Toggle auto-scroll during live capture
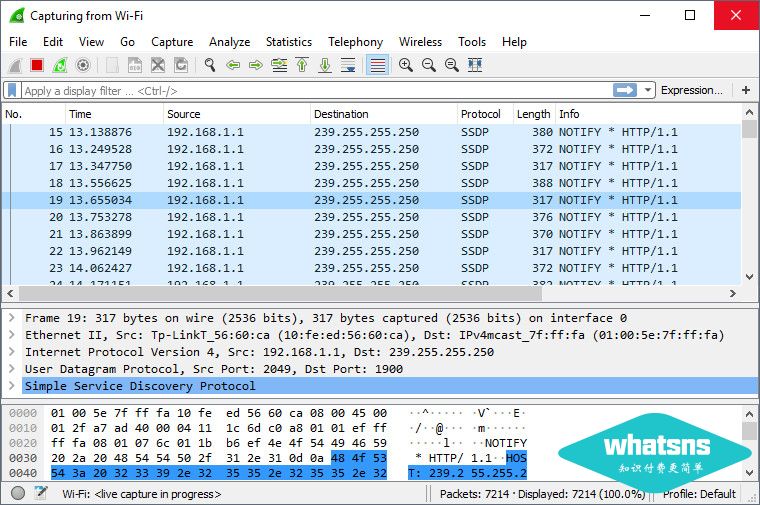 click(x=348, y=65)
